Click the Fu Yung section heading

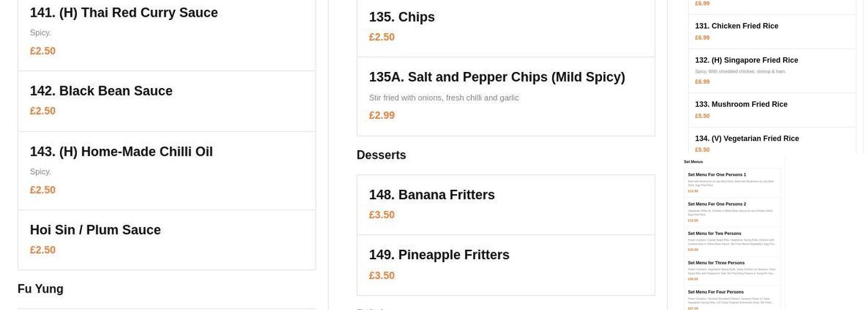[x=40, y=289]
